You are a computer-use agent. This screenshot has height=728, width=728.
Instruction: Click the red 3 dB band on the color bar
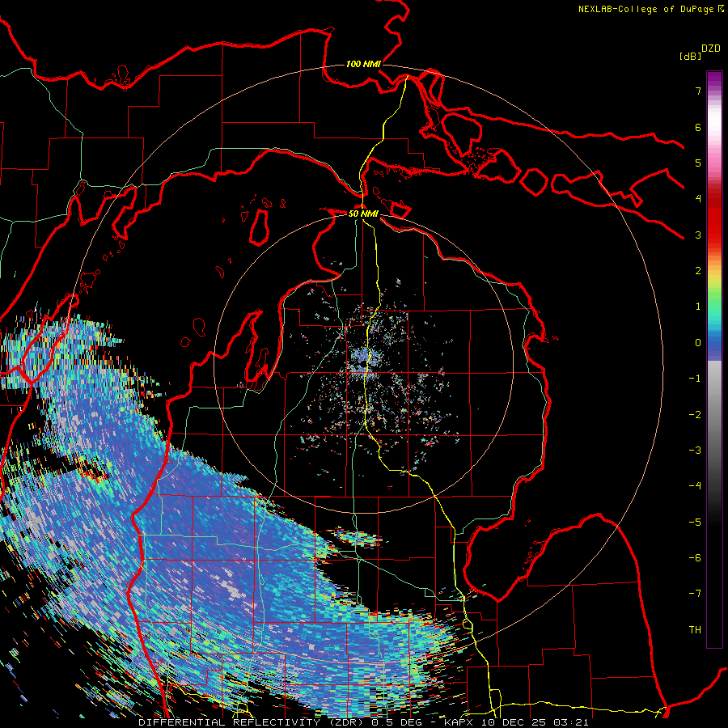[714, 235]
